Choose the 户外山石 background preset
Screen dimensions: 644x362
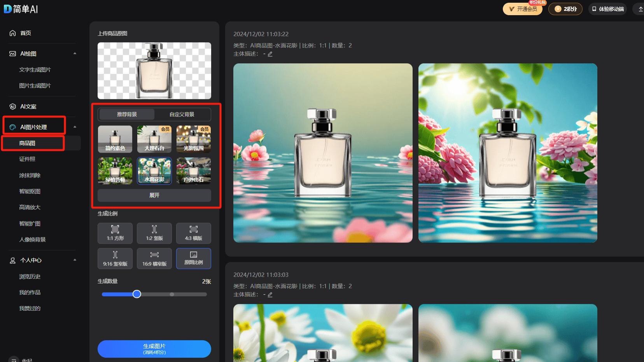(x=194, y=171)
